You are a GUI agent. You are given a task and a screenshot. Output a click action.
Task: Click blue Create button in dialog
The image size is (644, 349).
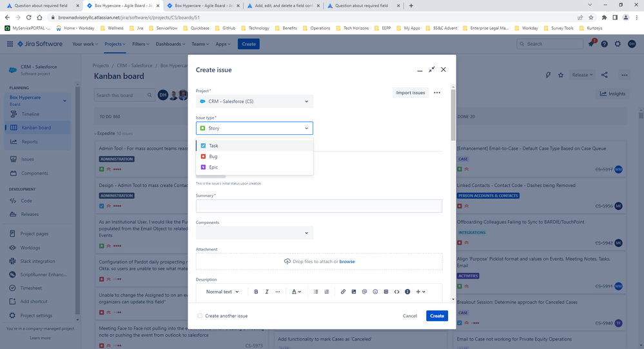tap(437, 315)
